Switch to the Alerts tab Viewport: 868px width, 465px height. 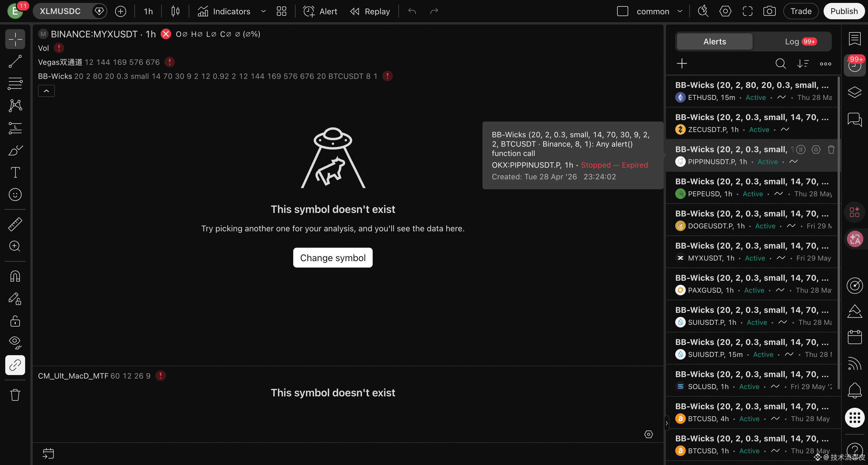coord(714,41)
